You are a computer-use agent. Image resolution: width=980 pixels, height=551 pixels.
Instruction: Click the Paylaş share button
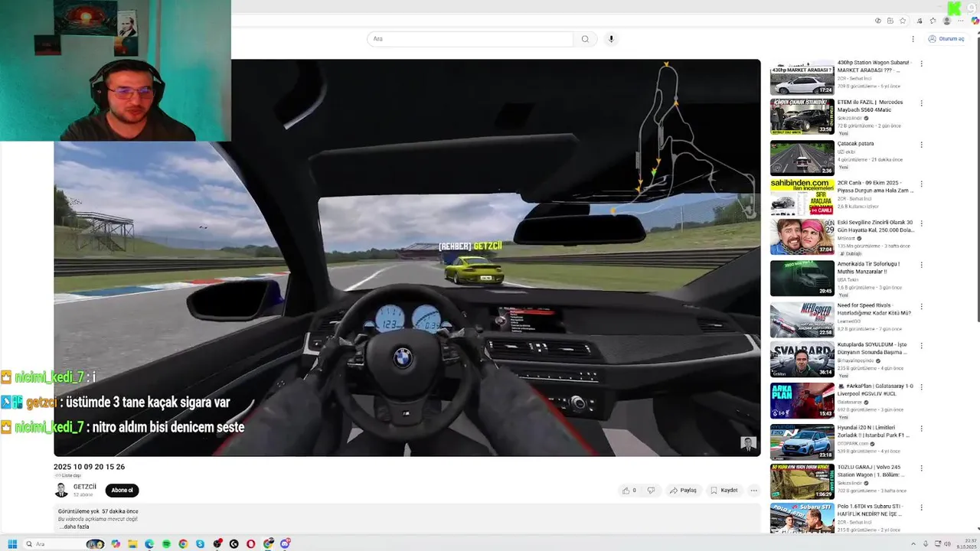point(683,491)
